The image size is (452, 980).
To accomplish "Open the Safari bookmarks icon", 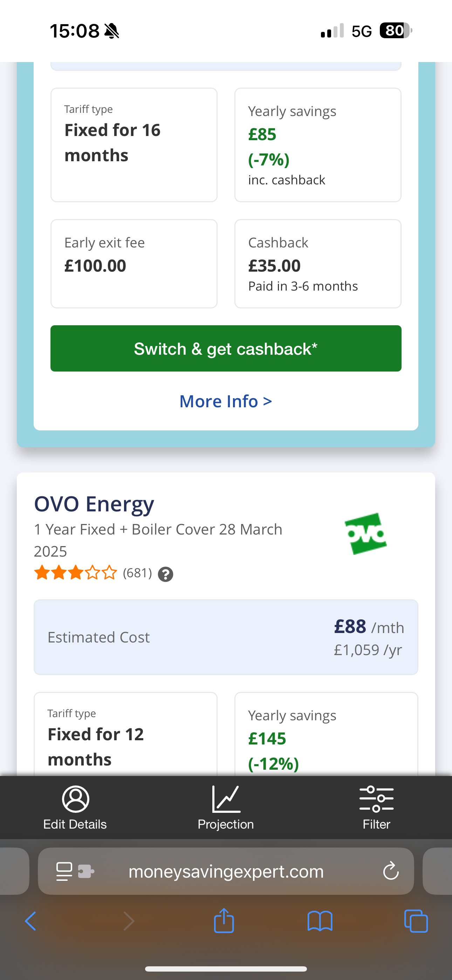I will pos(320,921).
